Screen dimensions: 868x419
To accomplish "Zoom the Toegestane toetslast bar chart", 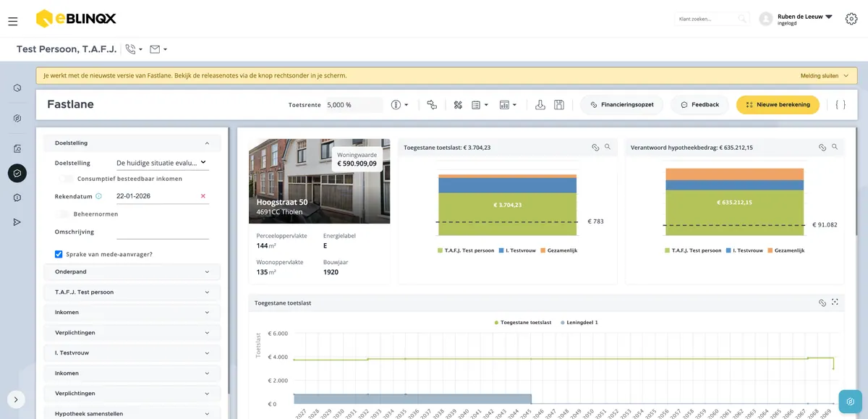I will point(608,147).
